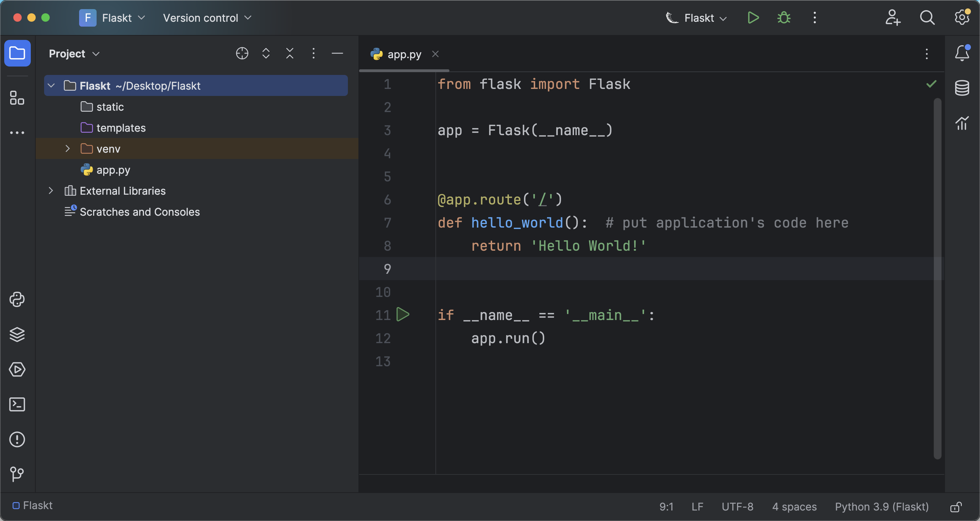Open the Python Console tool window
This screenshot has width=980, height=521.
coord(17,299)
